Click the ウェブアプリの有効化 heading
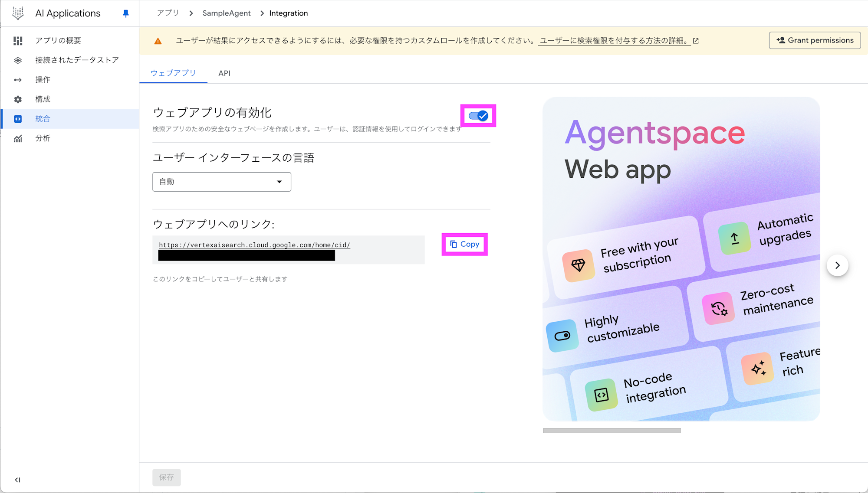The image size is (868, 493). (212, 113)
